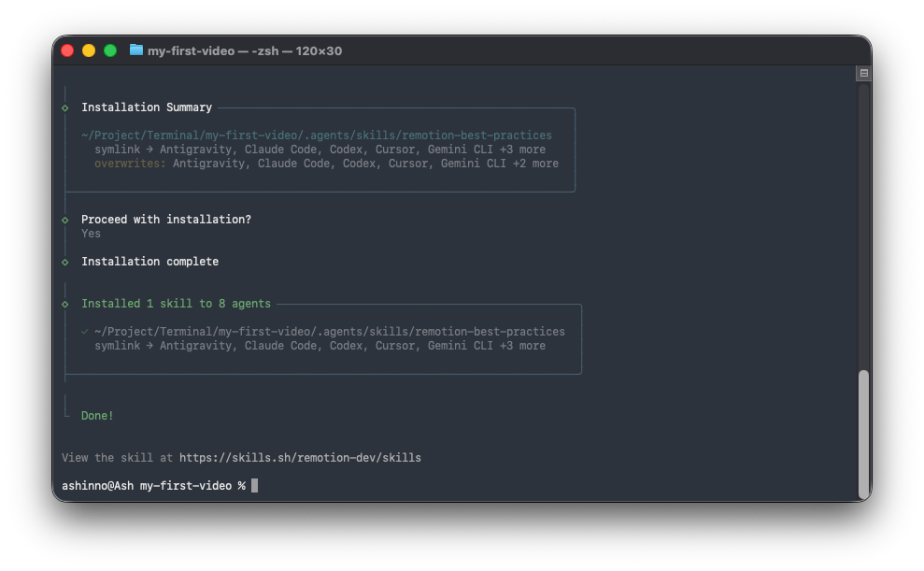Click the diamond marker beside Installation complete

pos(65,262)
